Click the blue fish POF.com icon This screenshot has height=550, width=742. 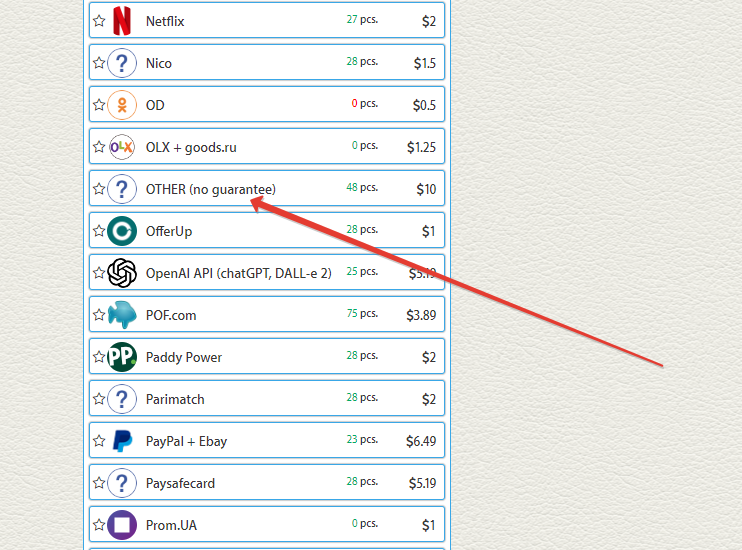coord(122,315)
